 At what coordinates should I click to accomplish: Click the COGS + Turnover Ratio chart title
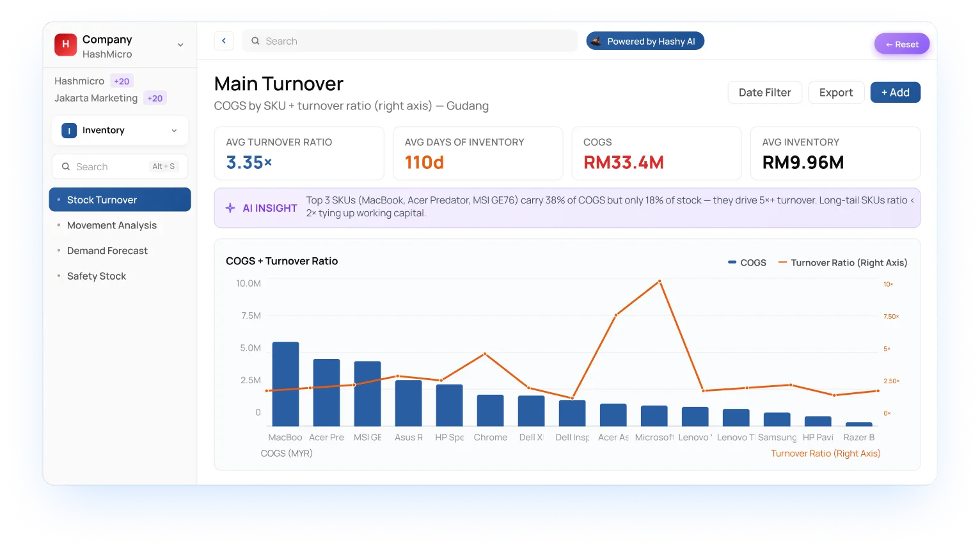pyautogui.click(x=282, y=261)
